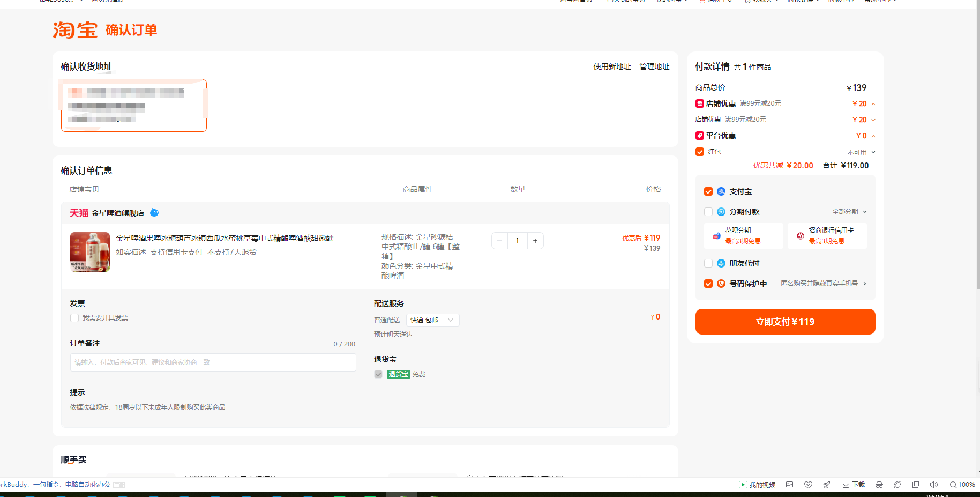Open the 快递 包邮 delivery dropdown
This screenshot has width=980, height=497.
[433, 320]
